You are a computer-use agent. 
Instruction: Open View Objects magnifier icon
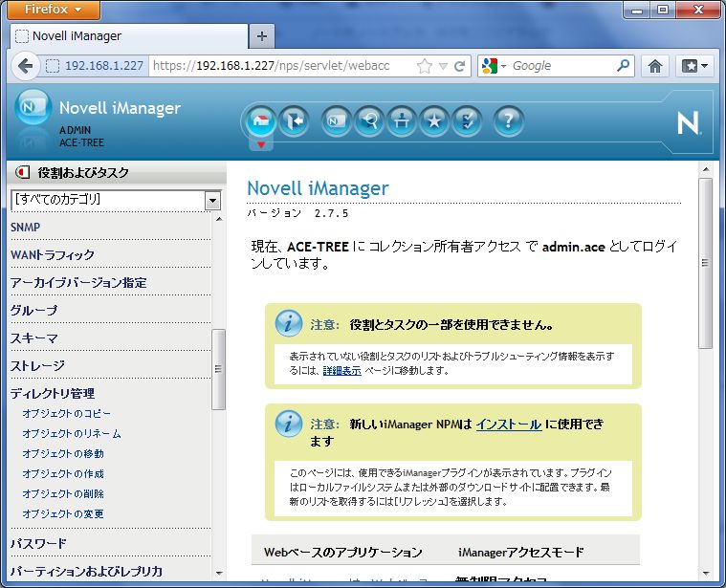pyautogui.click(x=369, y=121)
